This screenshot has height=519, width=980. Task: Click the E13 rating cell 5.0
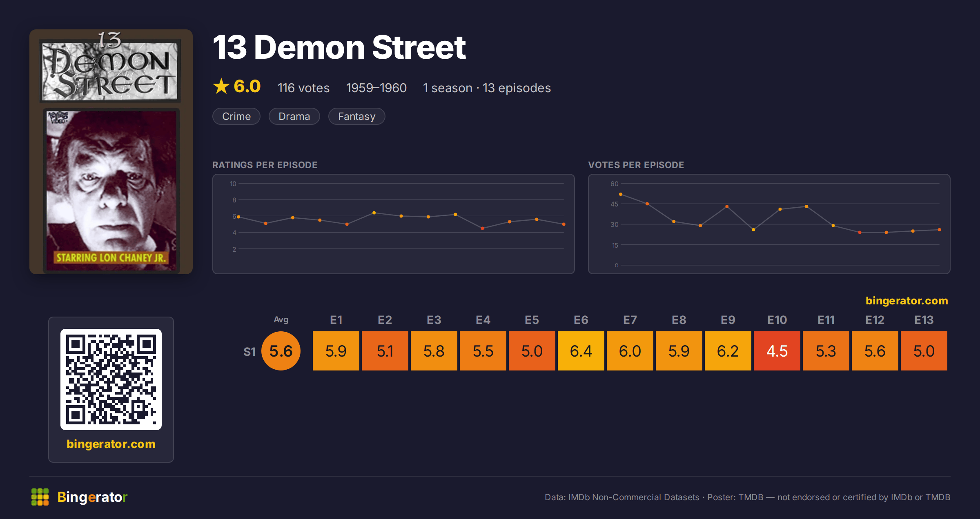[x=924, y=351]
